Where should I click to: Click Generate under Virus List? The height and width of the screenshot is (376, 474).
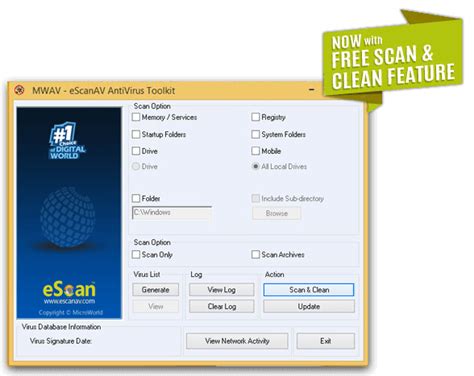pos(156,290)
